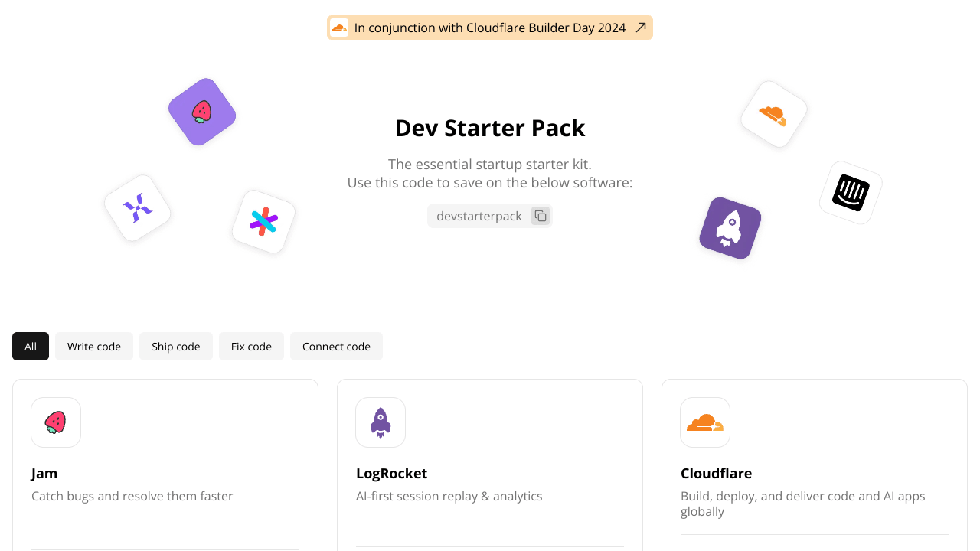Click the LogRocket card heading
Viewport: 980px width, 551px height.
point(391,473)
